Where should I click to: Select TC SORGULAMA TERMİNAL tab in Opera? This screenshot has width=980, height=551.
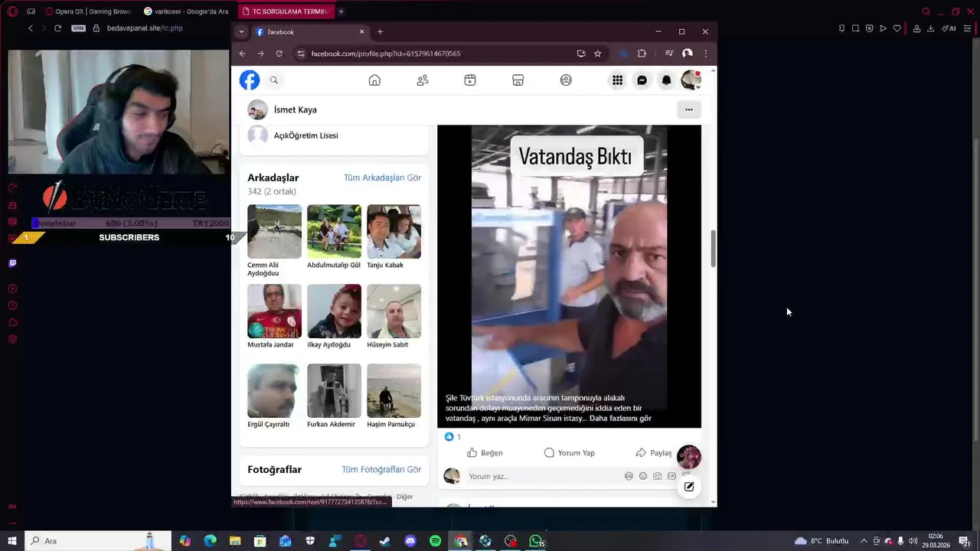(x=285, y=11)
